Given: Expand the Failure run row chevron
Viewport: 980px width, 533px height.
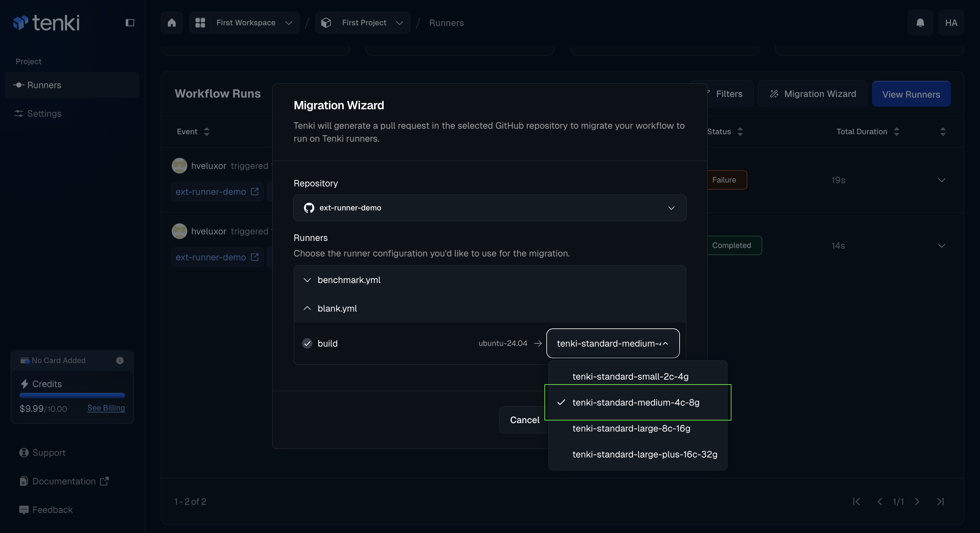Looking at the screenshot, I should point(941,180).
